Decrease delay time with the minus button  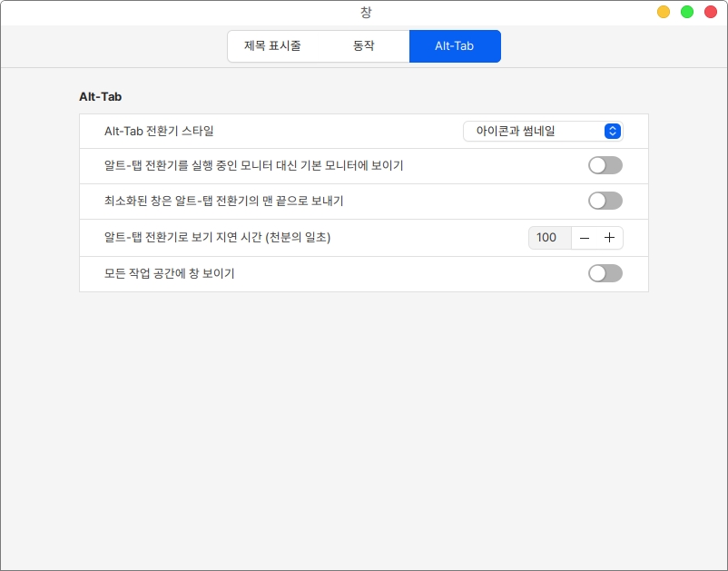(584, 238)
